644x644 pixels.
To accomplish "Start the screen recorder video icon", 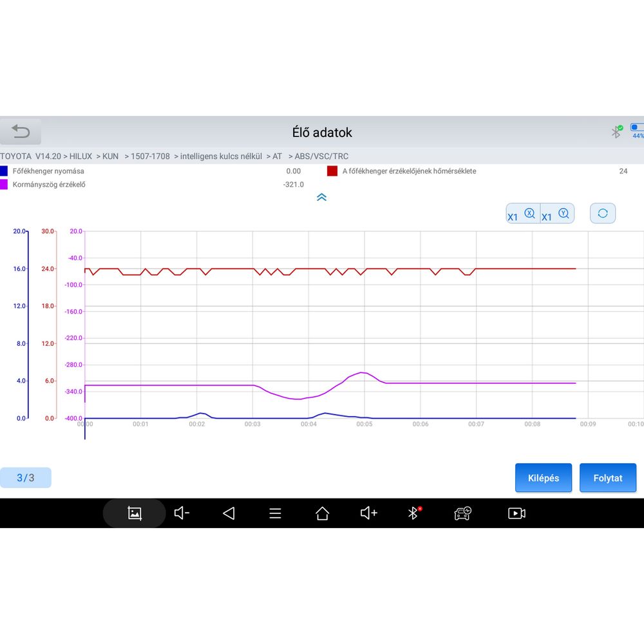I will pyautogui.click(x=516, y=513).
